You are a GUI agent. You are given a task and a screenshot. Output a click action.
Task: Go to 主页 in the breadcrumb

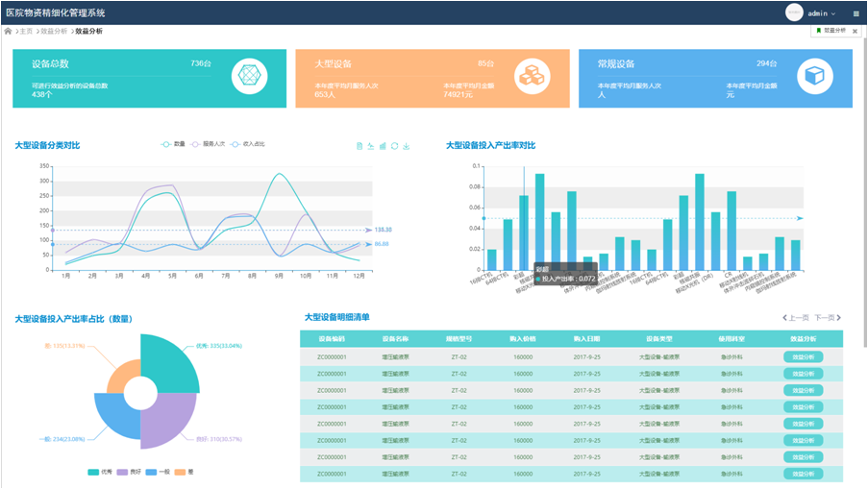(x=26, y=31)
